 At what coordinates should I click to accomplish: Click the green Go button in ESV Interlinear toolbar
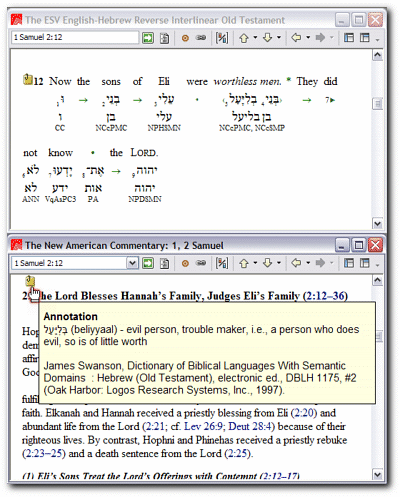[x=148, y=38]
